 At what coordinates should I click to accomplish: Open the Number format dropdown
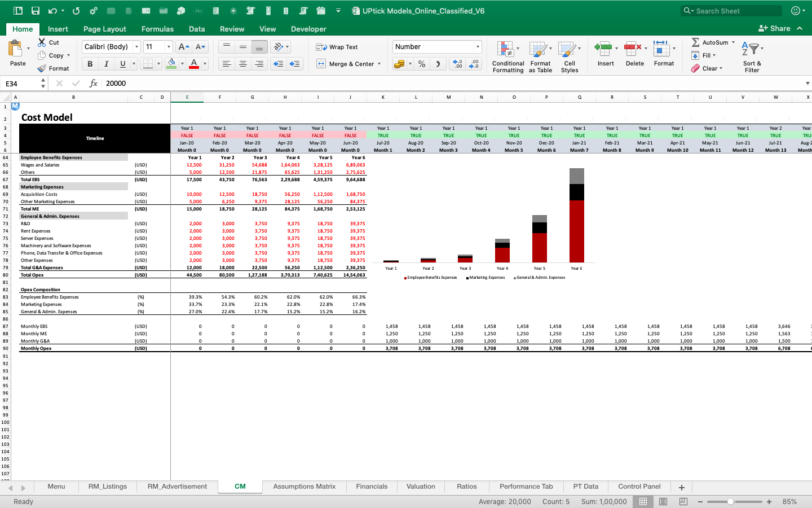pos(478,47)
